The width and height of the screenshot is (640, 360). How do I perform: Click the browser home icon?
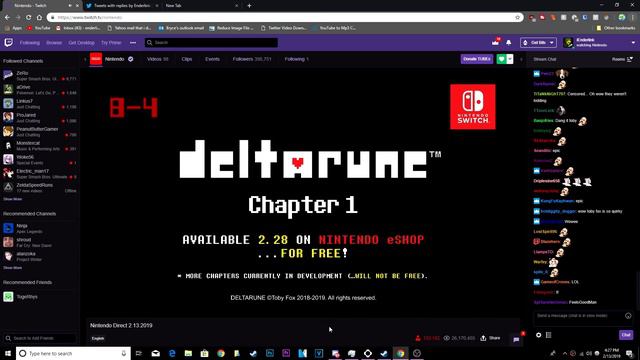pos(39,18)
